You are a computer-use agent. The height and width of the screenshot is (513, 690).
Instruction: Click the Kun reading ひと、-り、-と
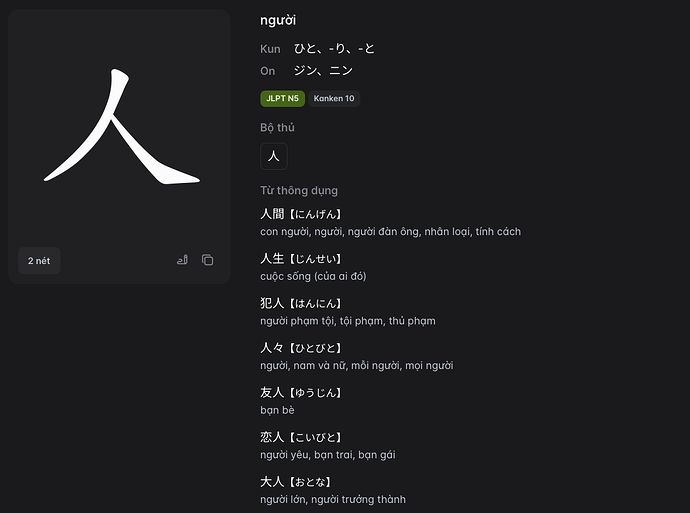tap(334, 49)
